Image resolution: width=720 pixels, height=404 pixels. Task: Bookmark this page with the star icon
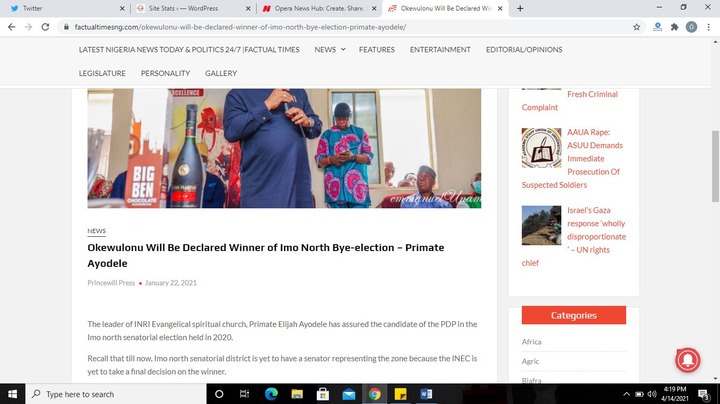pos(636,27)
